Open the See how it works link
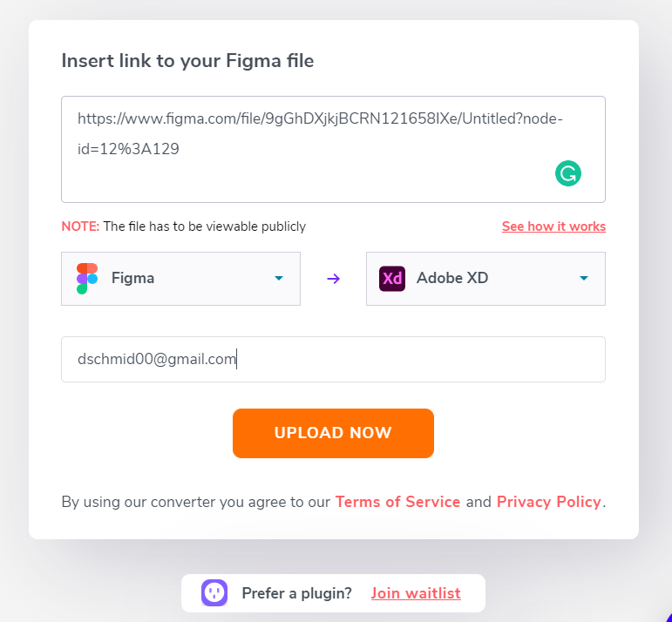Image resolution: width=672 pixels, height=622 pixels. coord(553,226)
